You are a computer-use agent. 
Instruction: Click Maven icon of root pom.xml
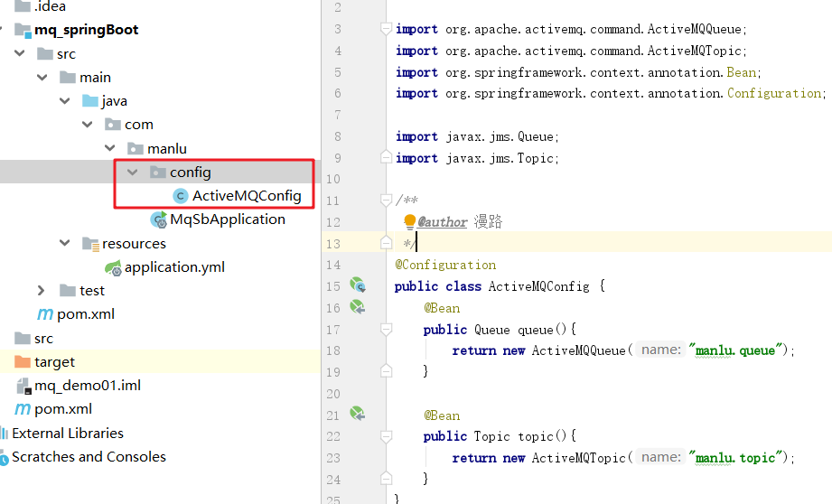[x=23, y=409]
